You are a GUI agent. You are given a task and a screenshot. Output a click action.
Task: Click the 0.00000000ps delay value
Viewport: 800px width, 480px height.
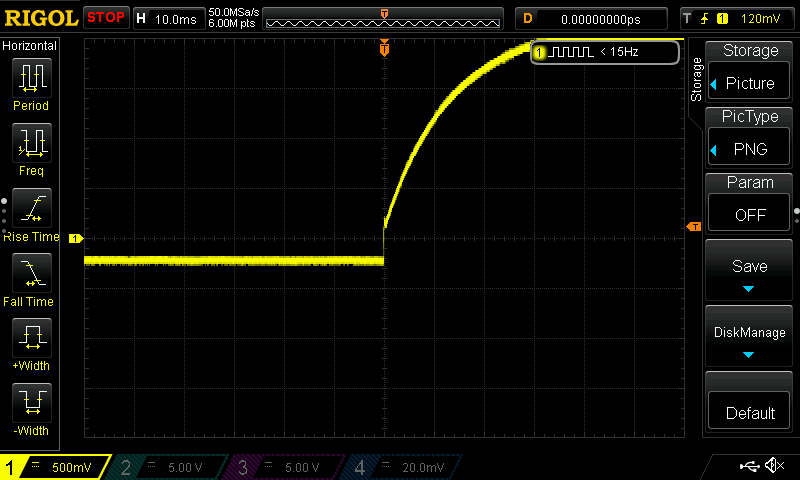pyautogui.click(x=601, y=19)
